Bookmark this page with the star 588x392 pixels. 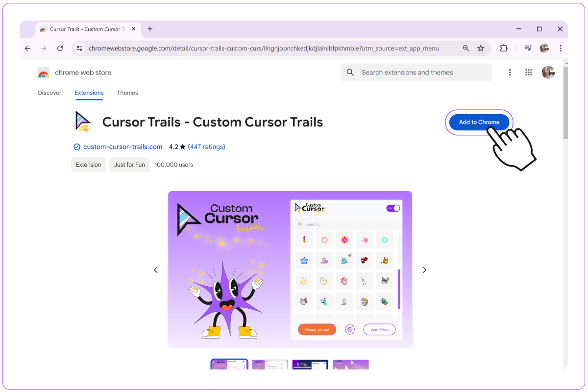[x=481, y=48]
